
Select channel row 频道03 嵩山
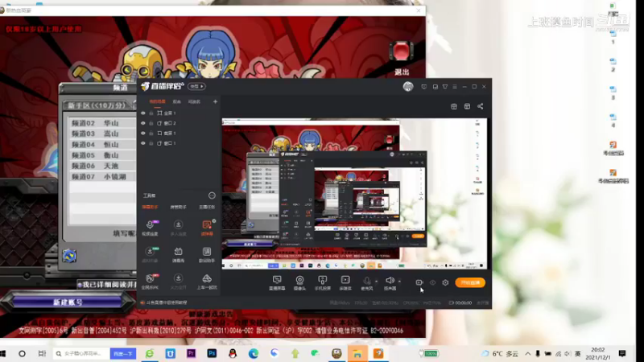click(101, 134)
